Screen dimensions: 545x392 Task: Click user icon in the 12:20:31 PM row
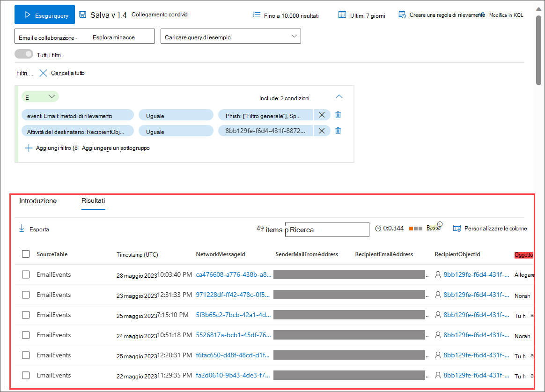438,355
